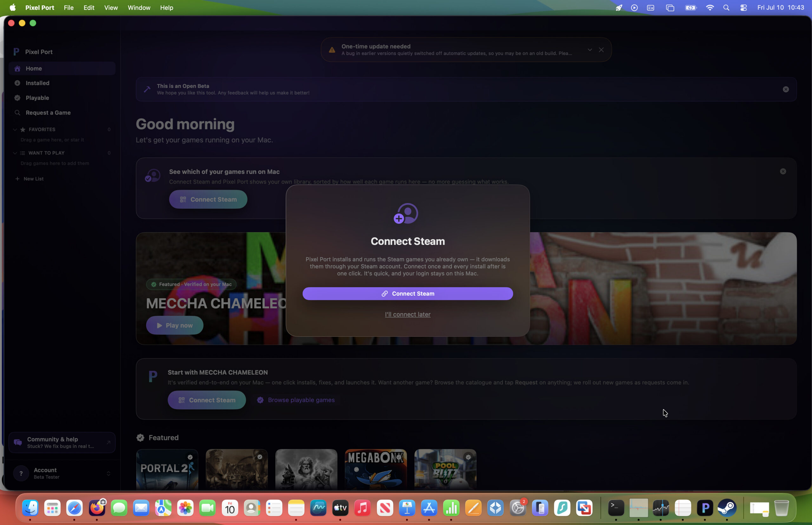Collapse the FAVORITES section chevron
The width and height of the screenshot is (812, 525).
click(x=15, y=129)
